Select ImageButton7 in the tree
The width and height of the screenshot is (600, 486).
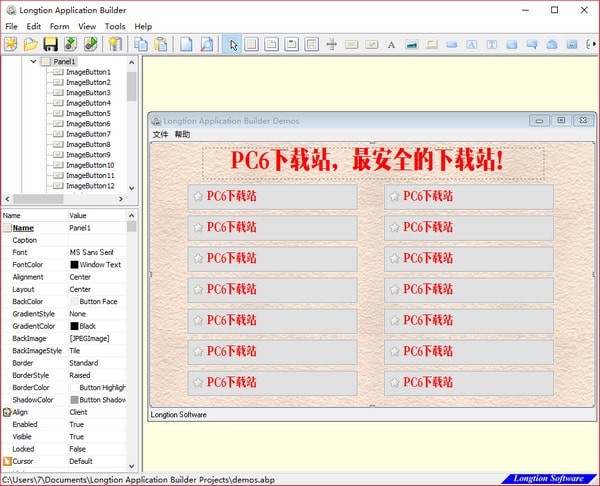click(x=88, y=134)
